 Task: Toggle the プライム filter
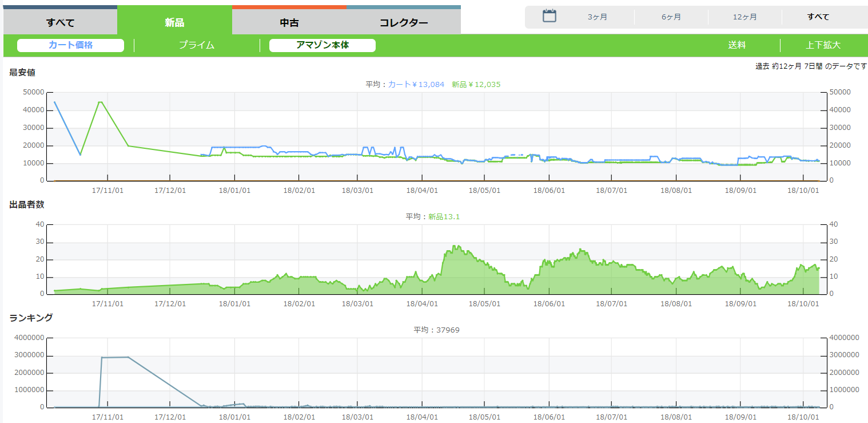196,45
